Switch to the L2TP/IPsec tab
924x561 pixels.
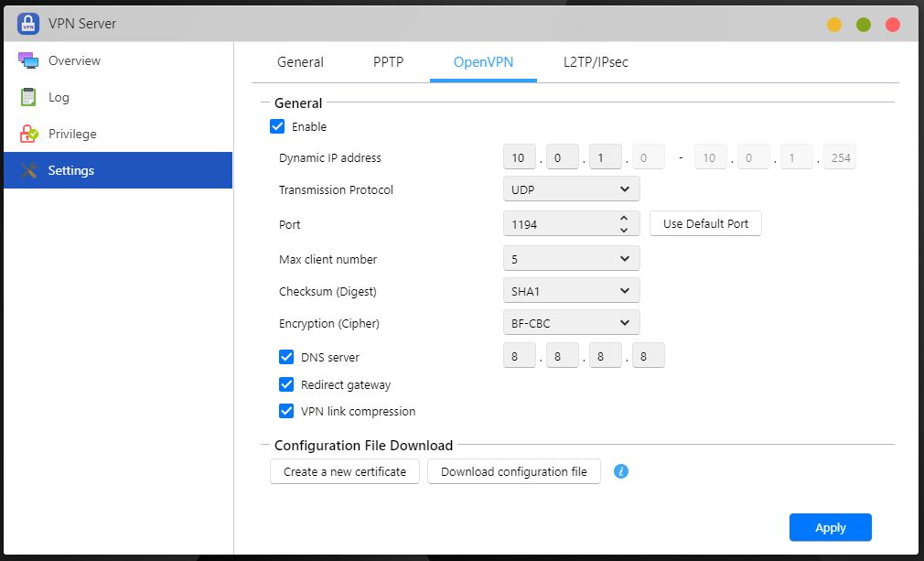(596, 62)
